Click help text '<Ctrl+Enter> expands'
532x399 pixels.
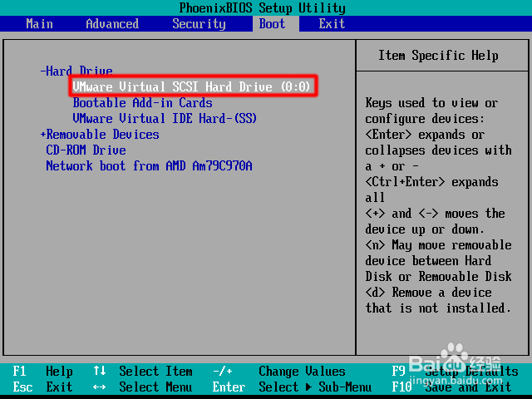(x=431, y=182)
